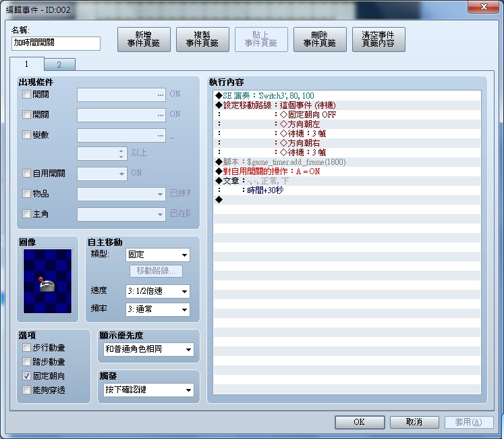Check the 步行動畫 option
504x439 pixels.
coord(26,348)
